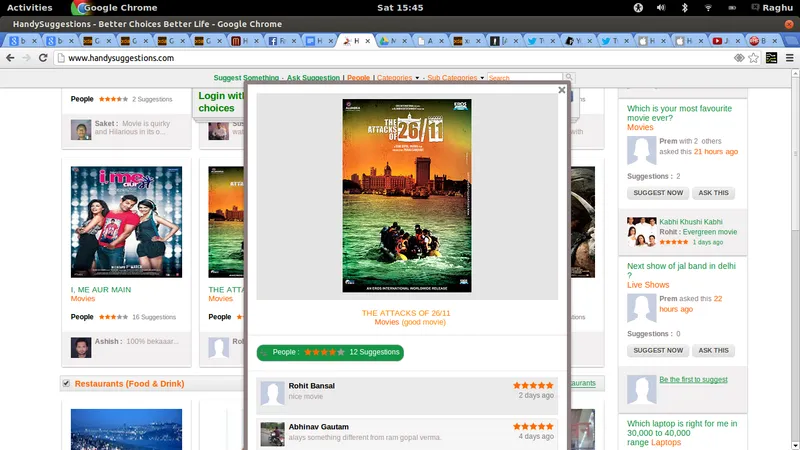Click the Kabhi Khushi Kabhi star rating
This screenshot has height=450, width=800.
[673, 242]
